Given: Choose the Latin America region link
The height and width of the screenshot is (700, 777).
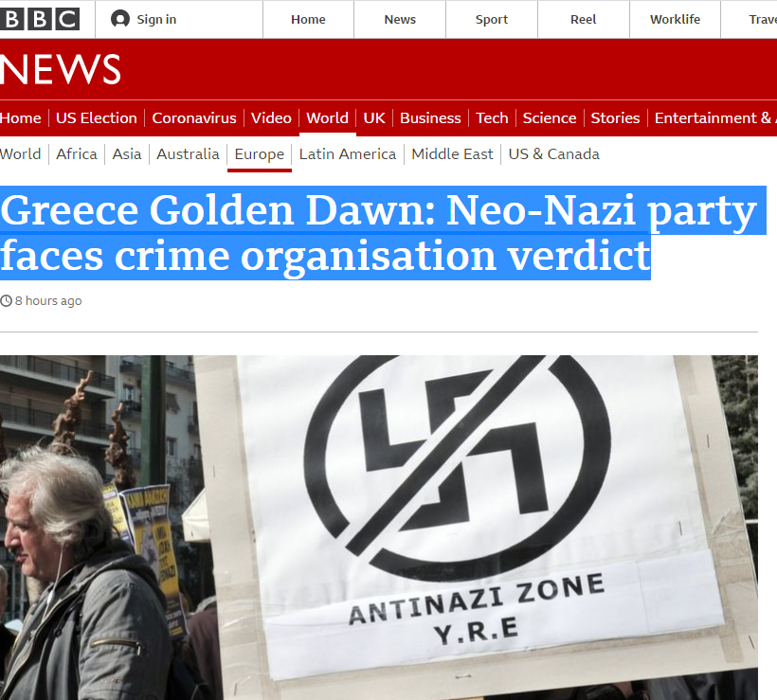Looking at the screenshot, I should (348, 154).
